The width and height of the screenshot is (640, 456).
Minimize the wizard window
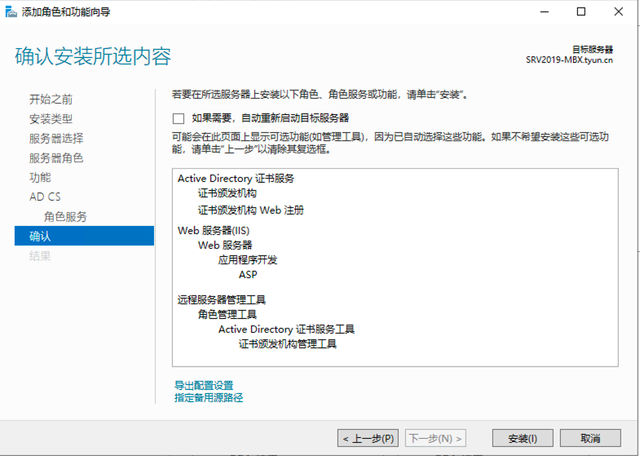coord(544,12)
